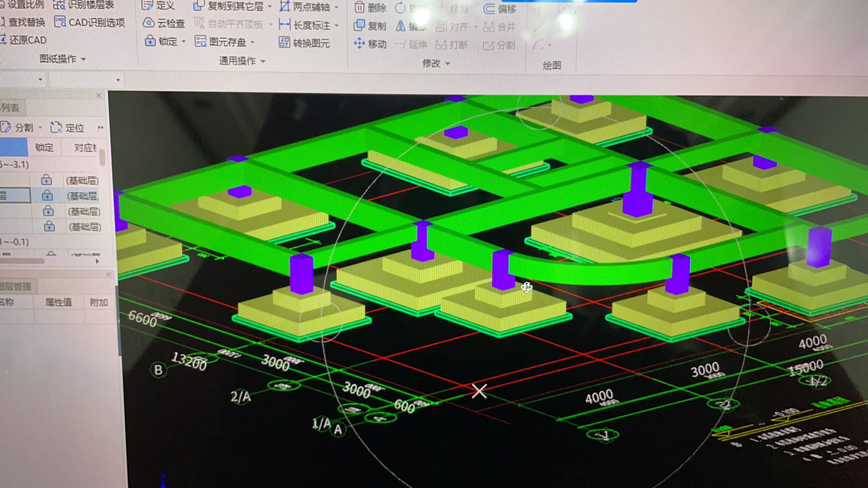Select the 偏移 (offset) tool
Screen dimensions: 868x488
(500, 9)
